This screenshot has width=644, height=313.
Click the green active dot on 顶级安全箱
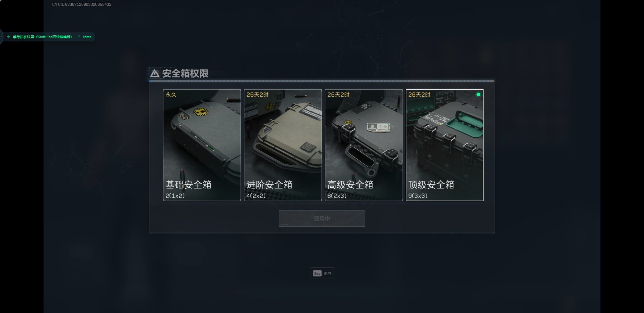(478, 95)
